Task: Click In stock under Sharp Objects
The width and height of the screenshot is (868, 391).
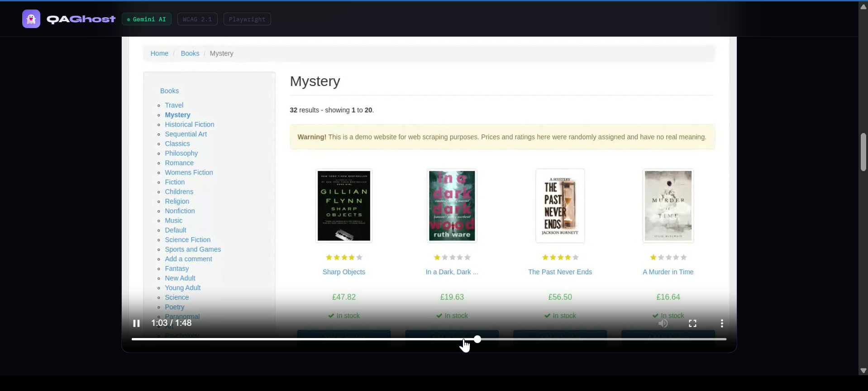Action: point(344,316)
